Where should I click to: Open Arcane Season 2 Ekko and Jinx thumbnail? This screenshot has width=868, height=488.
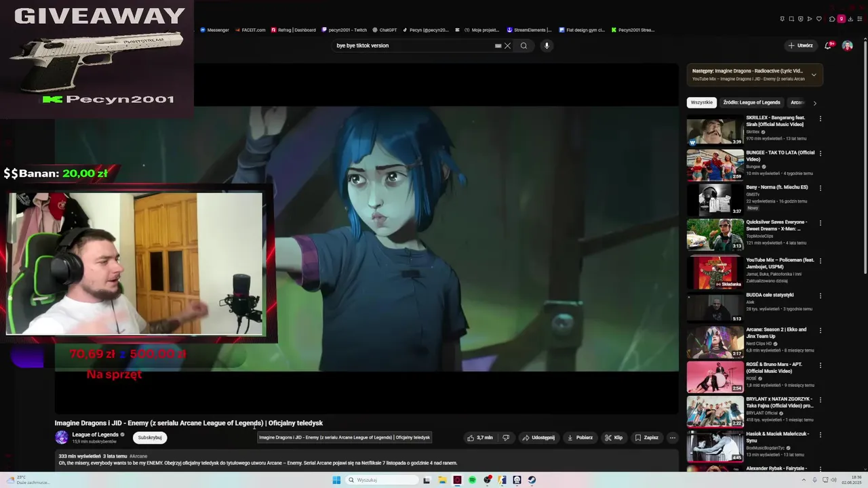715,342
